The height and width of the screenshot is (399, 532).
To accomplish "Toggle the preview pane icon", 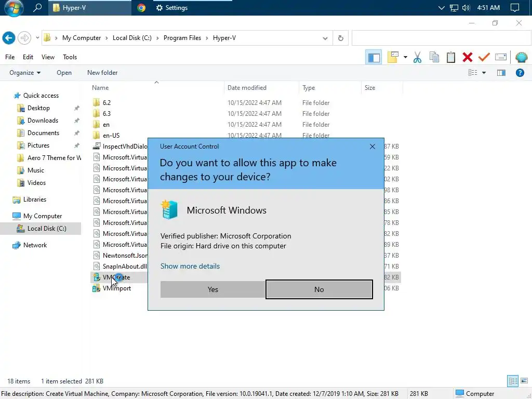I will pos(501,73).
